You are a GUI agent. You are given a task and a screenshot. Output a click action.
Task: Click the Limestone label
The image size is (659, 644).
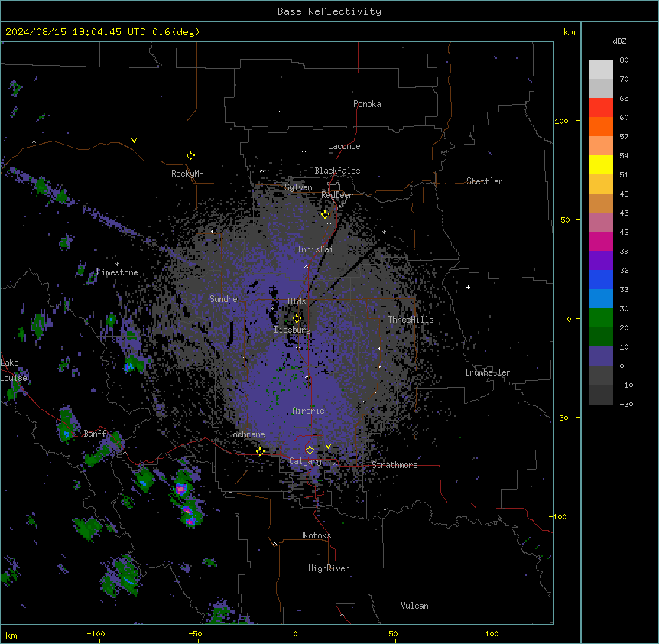coord(117,272)
